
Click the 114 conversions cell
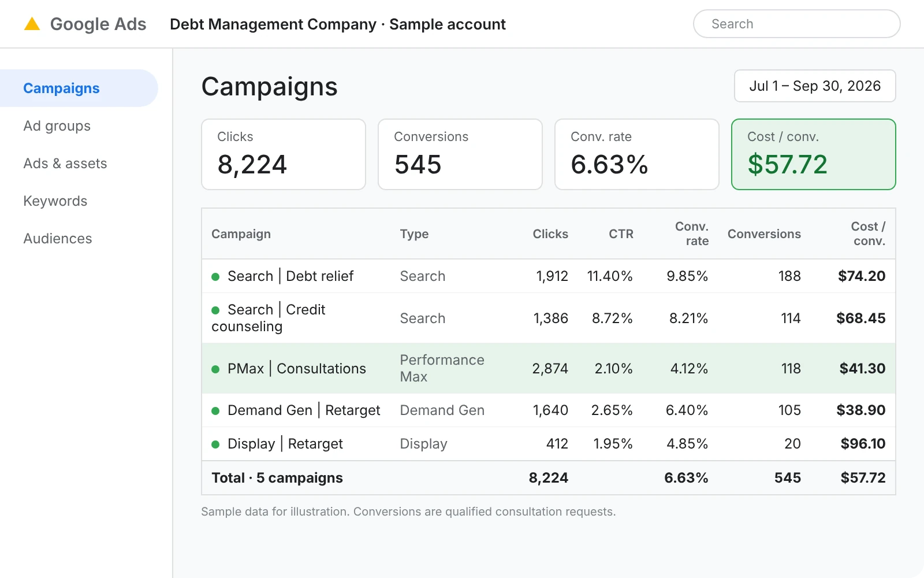click(x=791, y=318)
